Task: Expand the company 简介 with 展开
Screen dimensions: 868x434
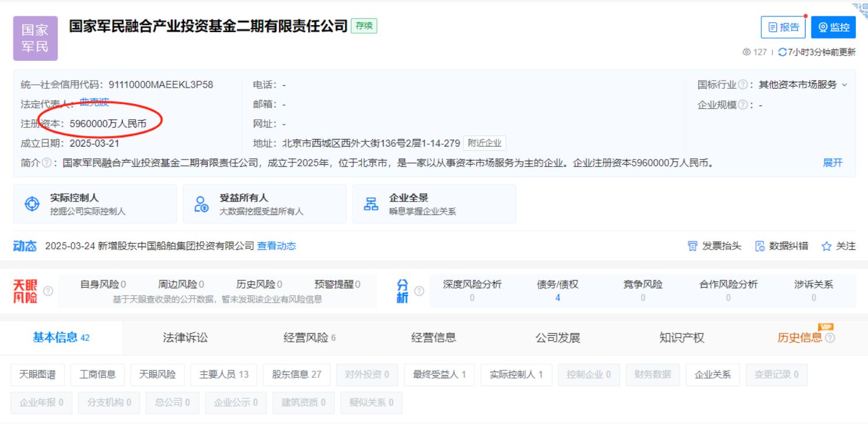Action: [832, 163]
